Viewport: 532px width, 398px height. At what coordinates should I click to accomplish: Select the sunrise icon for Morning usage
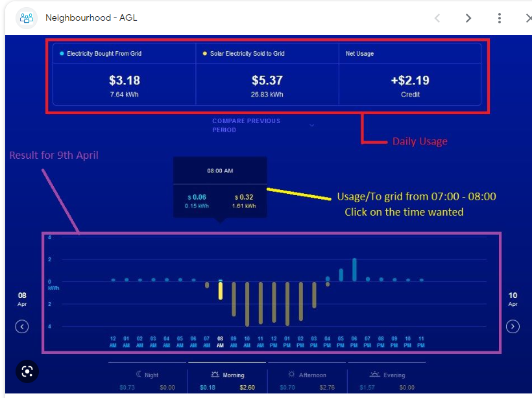pyautogui.click(x=213, y=374)
